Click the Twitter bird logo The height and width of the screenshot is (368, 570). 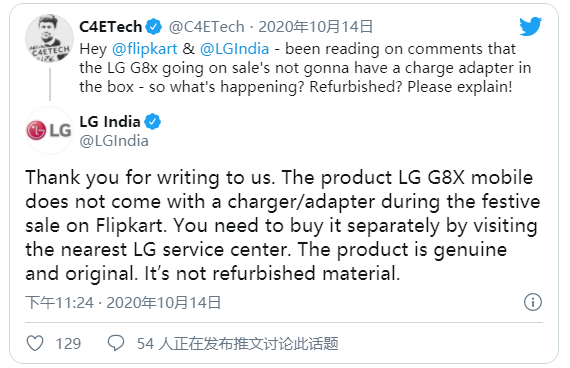[x=530, y=26]
